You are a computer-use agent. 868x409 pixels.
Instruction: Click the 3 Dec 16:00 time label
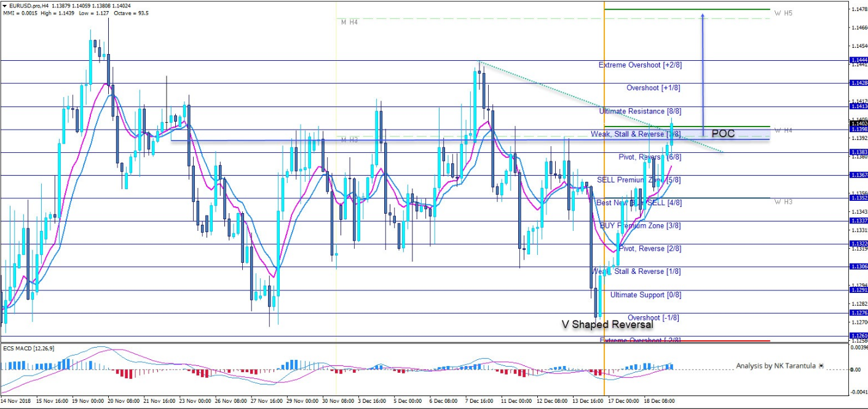(x=373, y=400)
